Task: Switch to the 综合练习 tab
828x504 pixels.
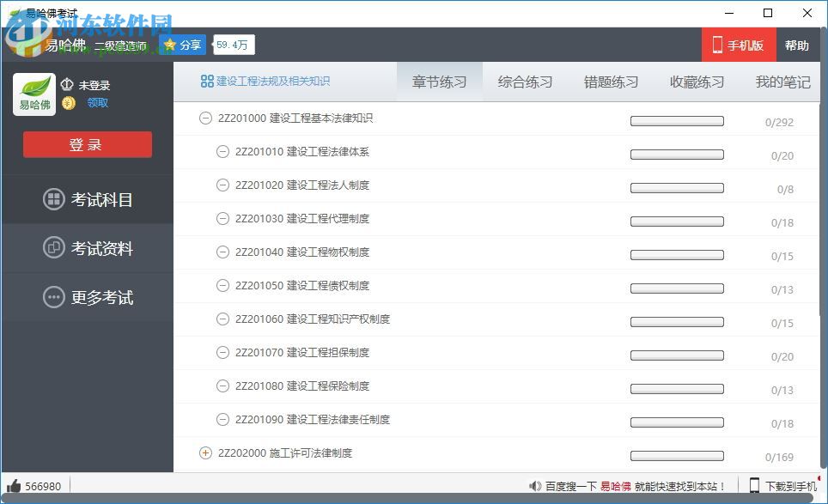Action: coord(526,80)
